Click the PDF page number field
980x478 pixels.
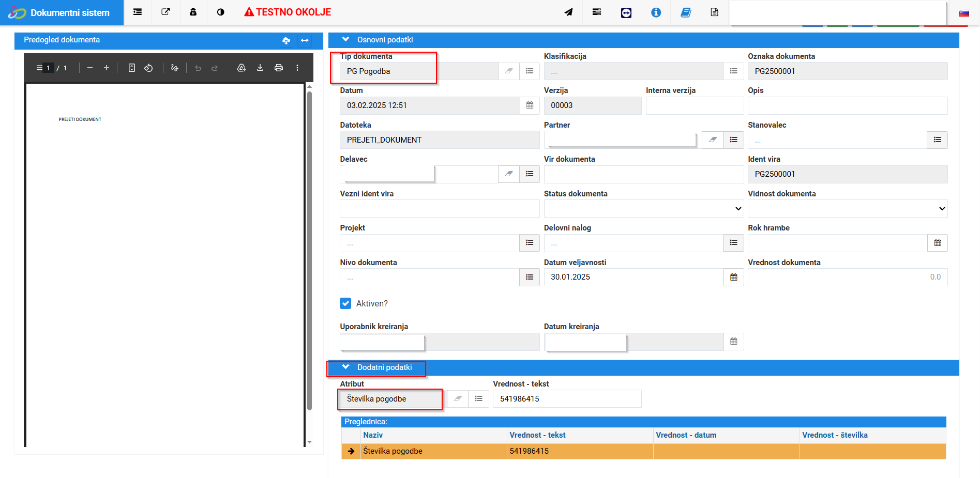click(48, 68)
